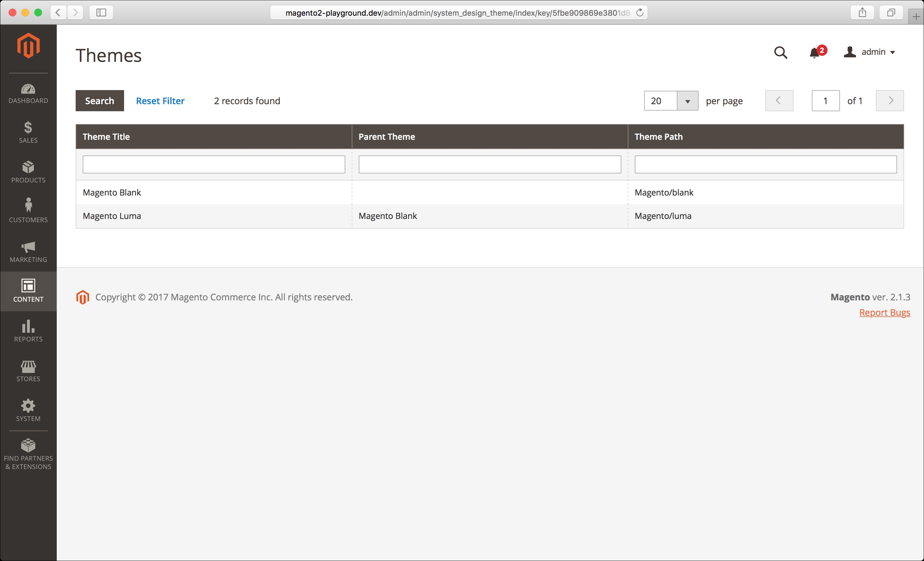
Task: Go to next page of themes
Action: [890, 101]
